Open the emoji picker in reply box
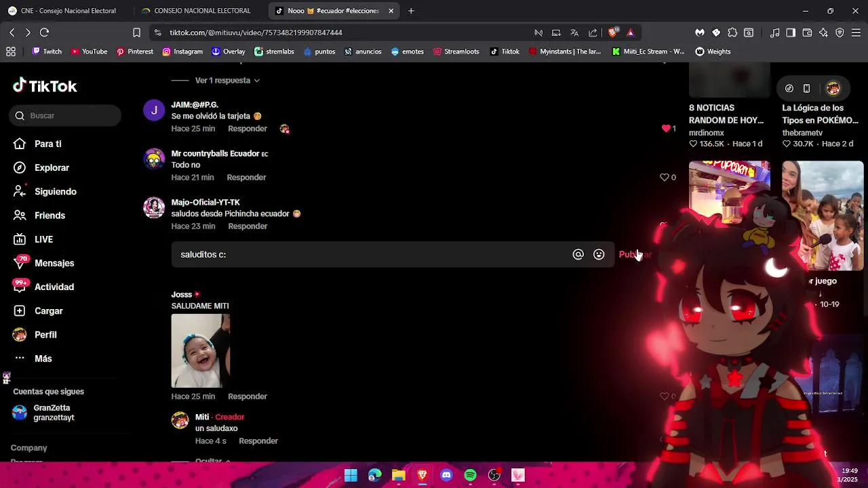 point(599,255)
